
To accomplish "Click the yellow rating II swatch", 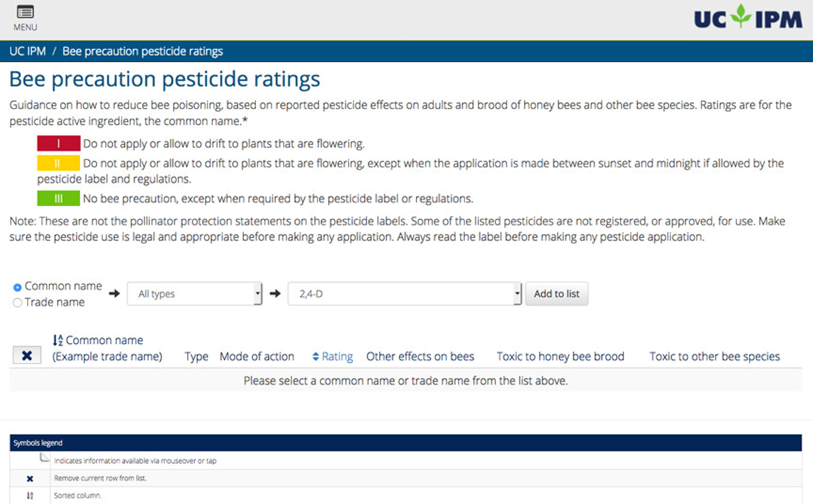I will coord(59,163).
